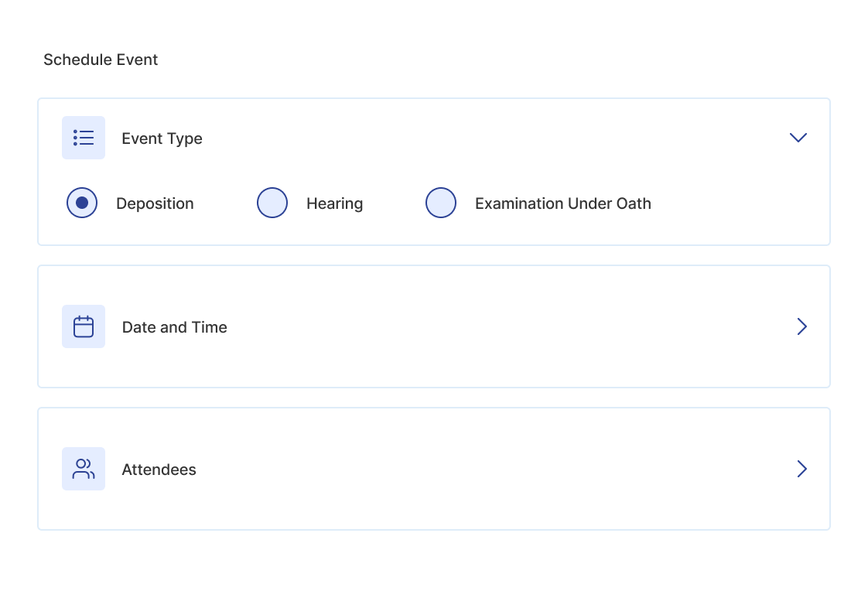Click the Event Type list icon
868x591 pixels.
click(84, 138)
